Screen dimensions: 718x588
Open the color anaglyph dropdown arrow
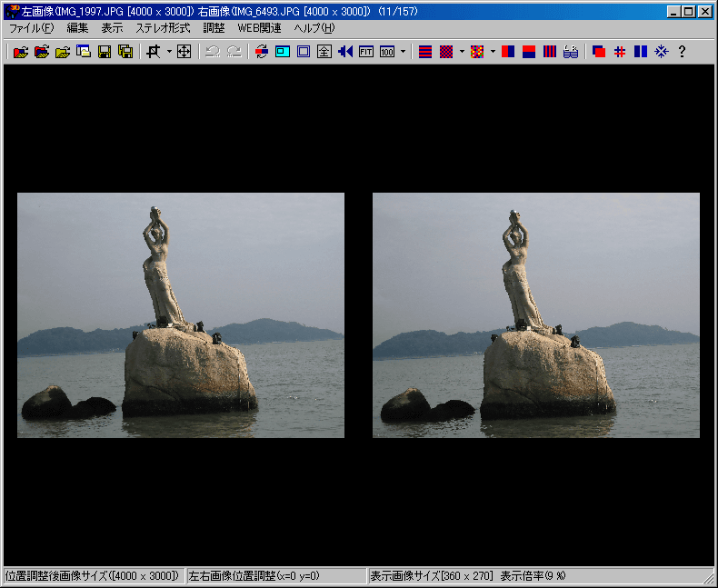pyautogui.click(x=493, y=51)
